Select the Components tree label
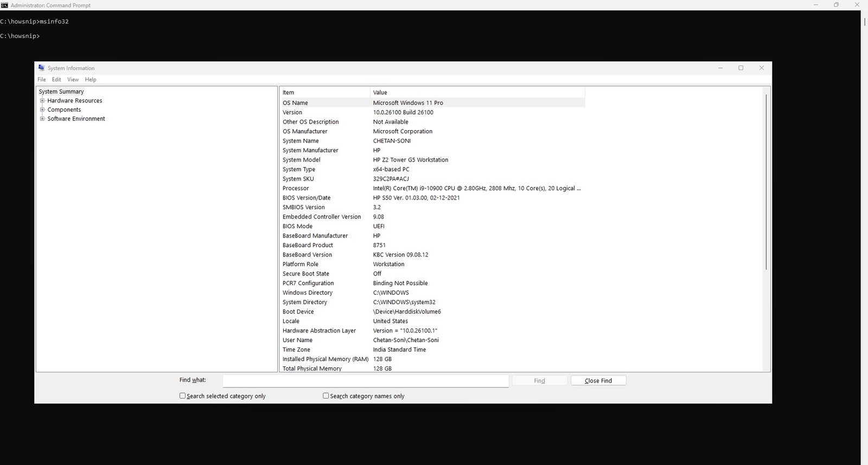868x465 pixels. point(64,109)
